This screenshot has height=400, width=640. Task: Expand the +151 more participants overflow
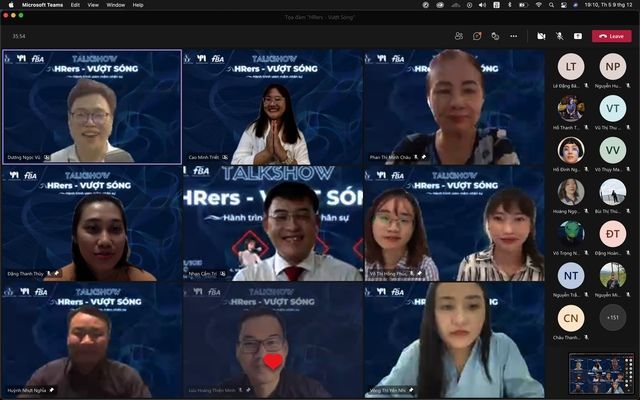click(x=612, y=319)
